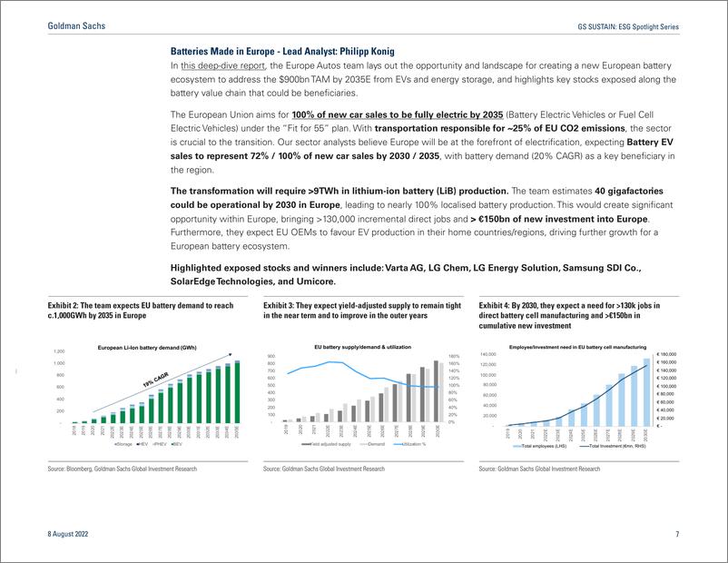728x563 pixels.
Task: Click the 'Yield adjusted supply' legend entry
Action: tap(327, 444)
